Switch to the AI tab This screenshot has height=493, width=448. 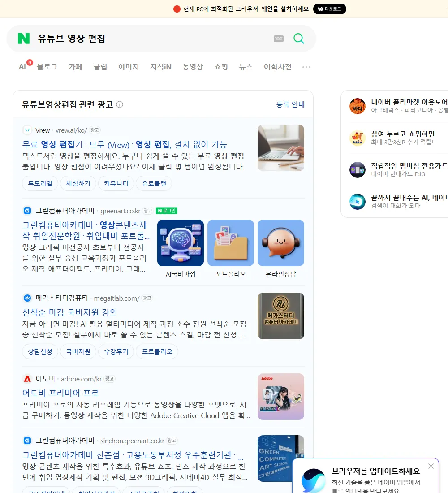pyautogui.click(x=23, y=67)
